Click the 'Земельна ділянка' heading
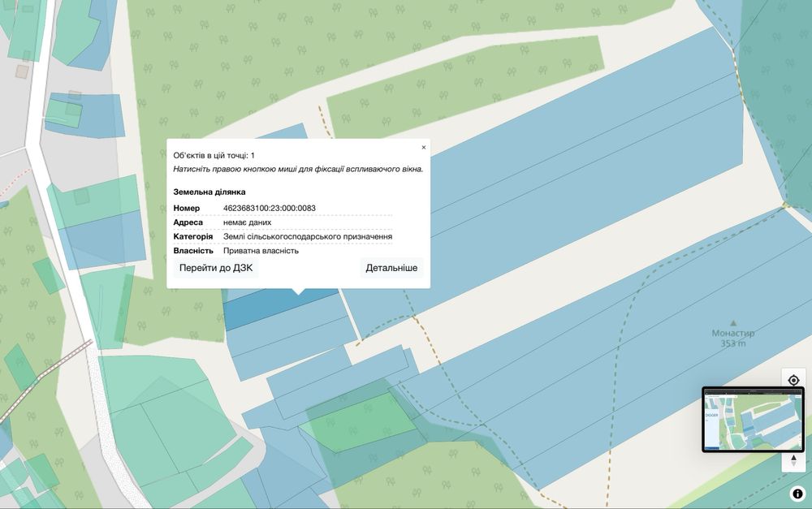 click(x=209, y=192)
